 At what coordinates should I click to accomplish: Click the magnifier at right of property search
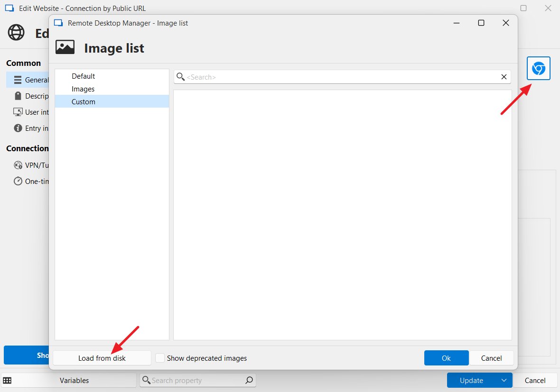pos(249,380)
